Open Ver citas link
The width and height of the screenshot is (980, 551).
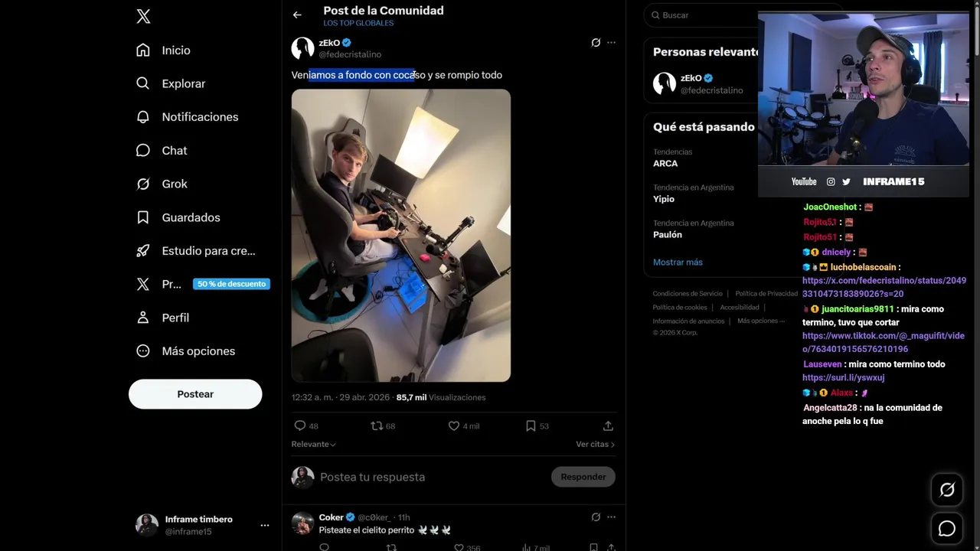595,444
